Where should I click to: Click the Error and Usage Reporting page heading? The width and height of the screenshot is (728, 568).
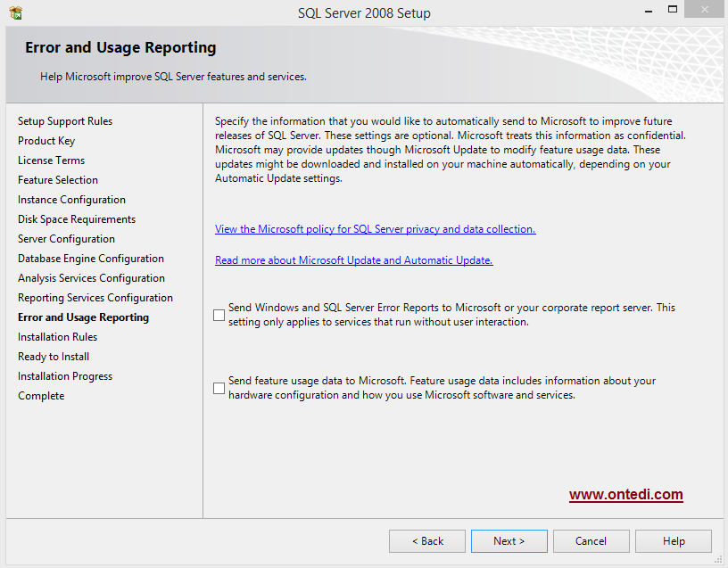click(x=120, y=47)
